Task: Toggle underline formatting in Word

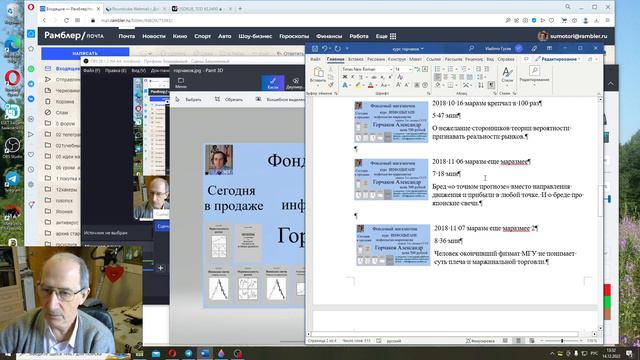Action: 361,77
